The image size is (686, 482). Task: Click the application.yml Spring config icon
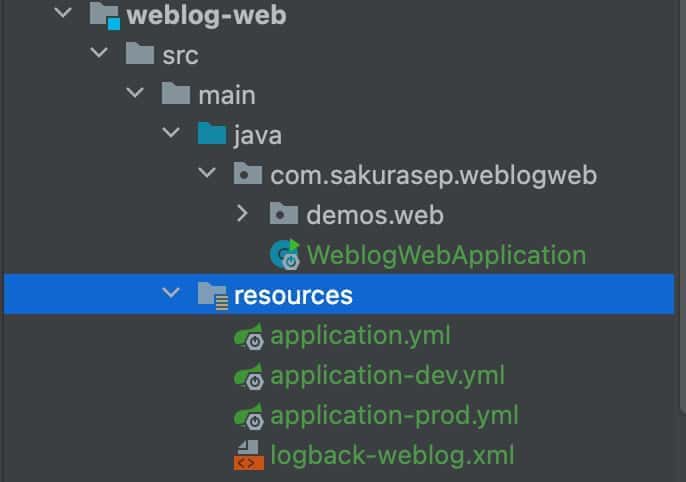click(249, 336)
